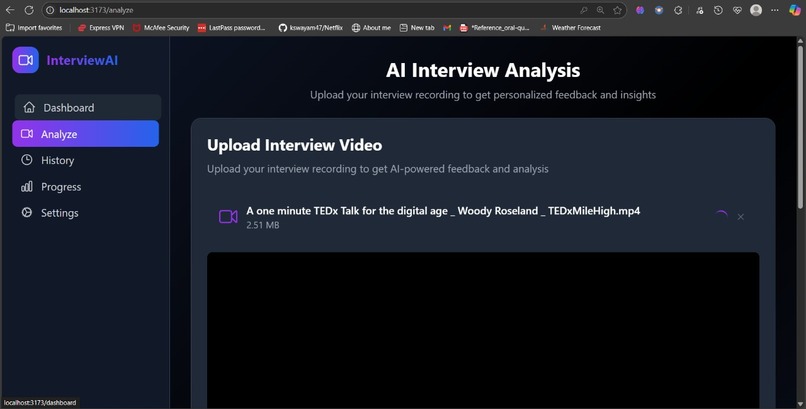Add this page to favorites star
Image resolution: width=806 pixels, height=409 pixels.
(x=617, y=10)
